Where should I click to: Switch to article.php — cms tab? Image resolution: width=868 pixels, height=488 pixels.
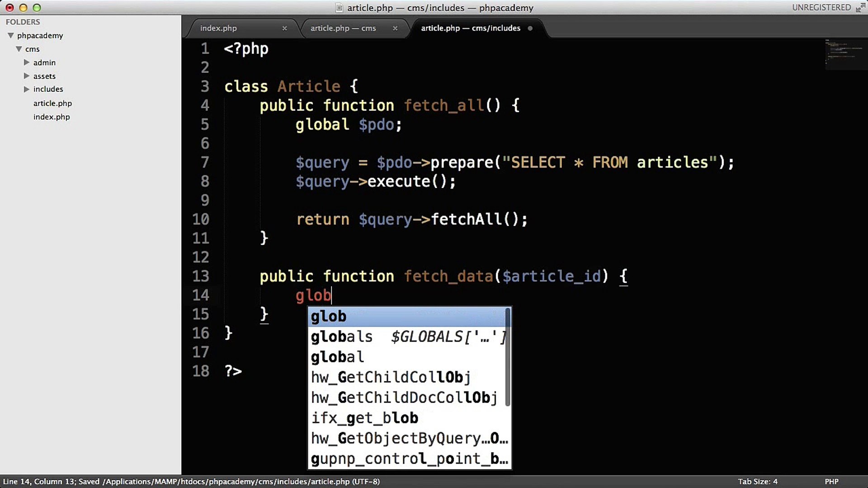pos(343,28)
